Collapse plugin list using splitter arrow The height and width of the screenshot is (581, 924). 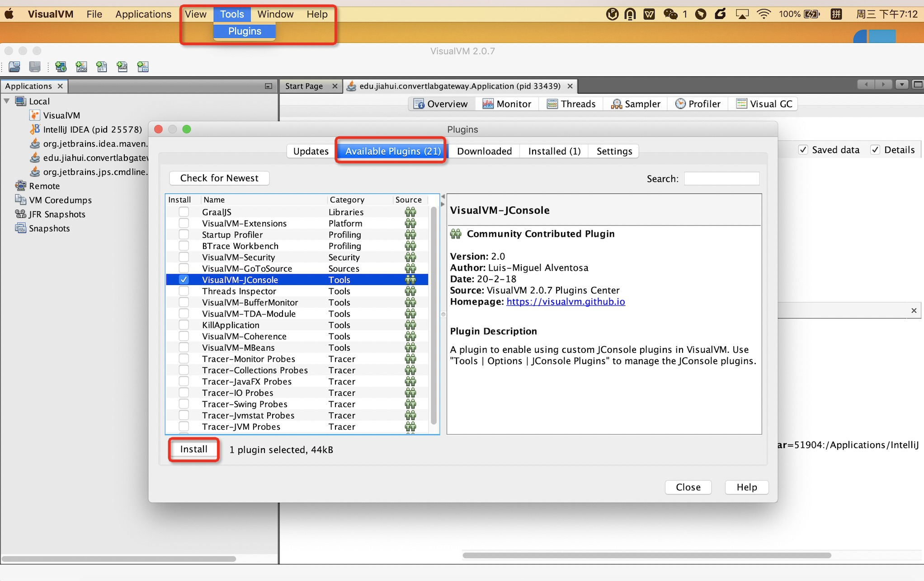point(443,197)
